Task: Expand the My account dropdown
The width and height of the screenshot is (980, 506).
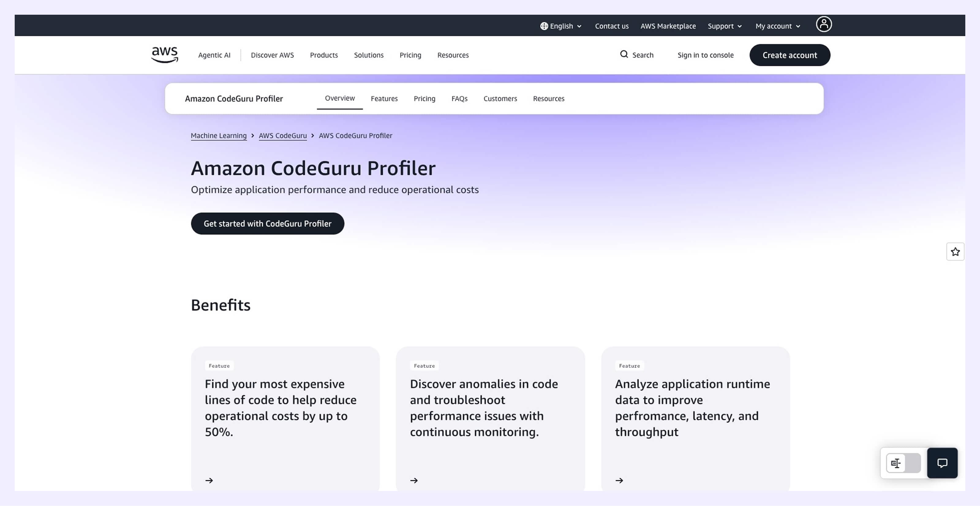Action: click(778, 26)
